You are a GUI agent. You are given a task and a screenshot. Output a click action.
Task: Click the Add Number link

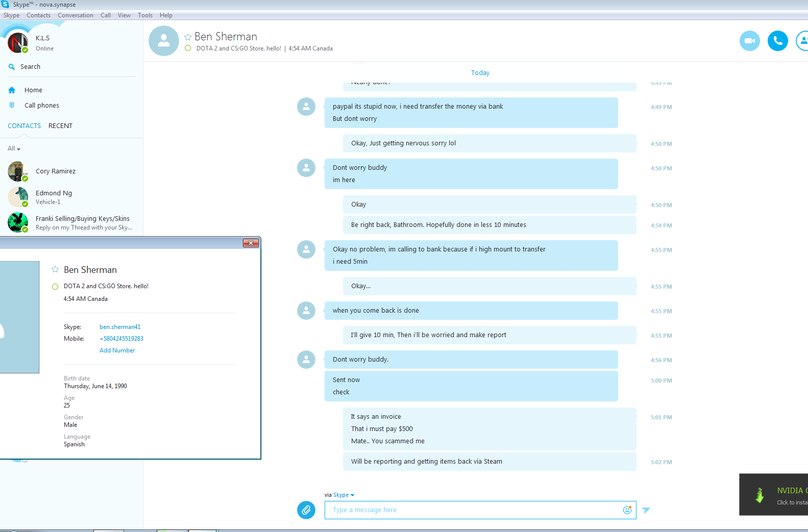pos(117,350)
